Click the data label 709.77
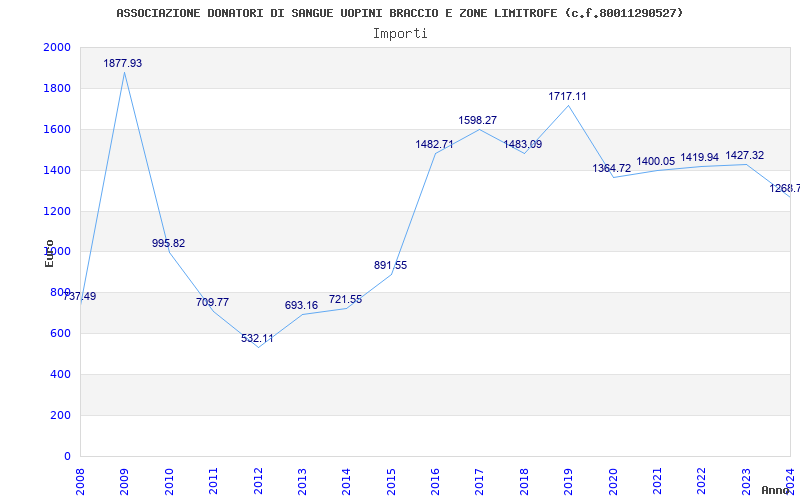The width and height of the screenshot is (800, 500). coord(212,302)
